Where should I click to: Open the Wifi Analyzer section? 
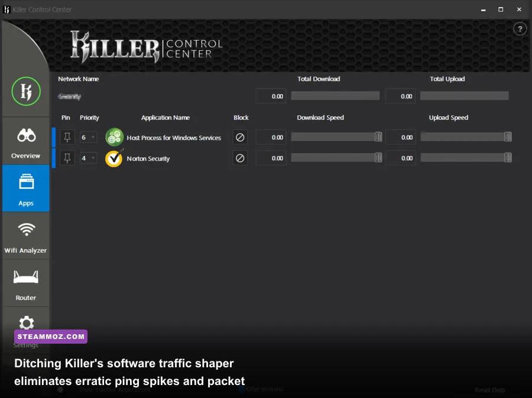point(26,236)
